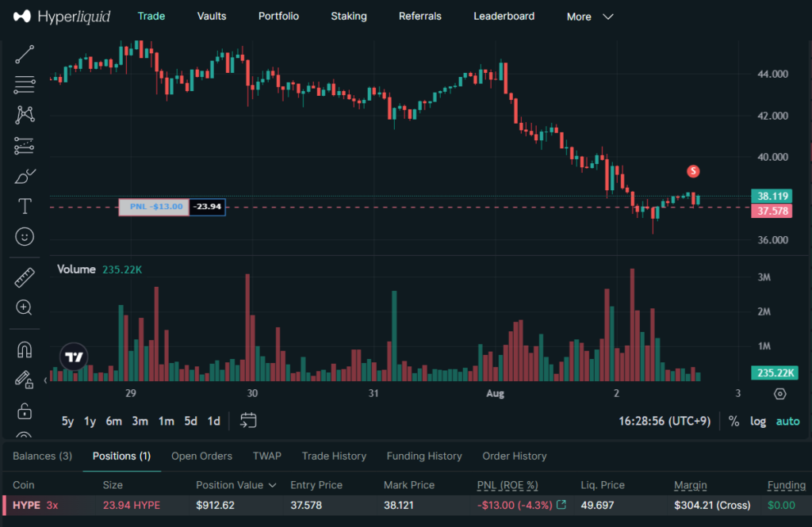
Task: Switch to Balances (3) tab
Action: pyautogui.click(x=43, y=456)
